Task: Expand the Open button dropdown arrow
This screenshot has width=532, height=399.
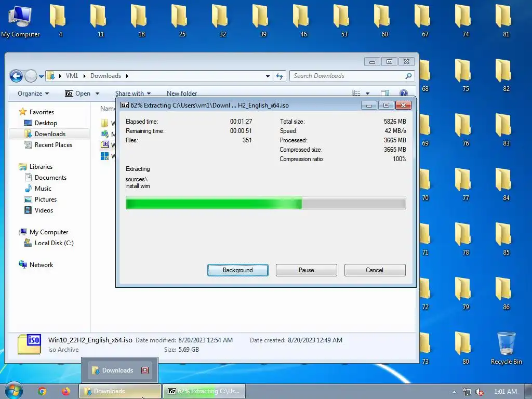Action: click(97, 94)
